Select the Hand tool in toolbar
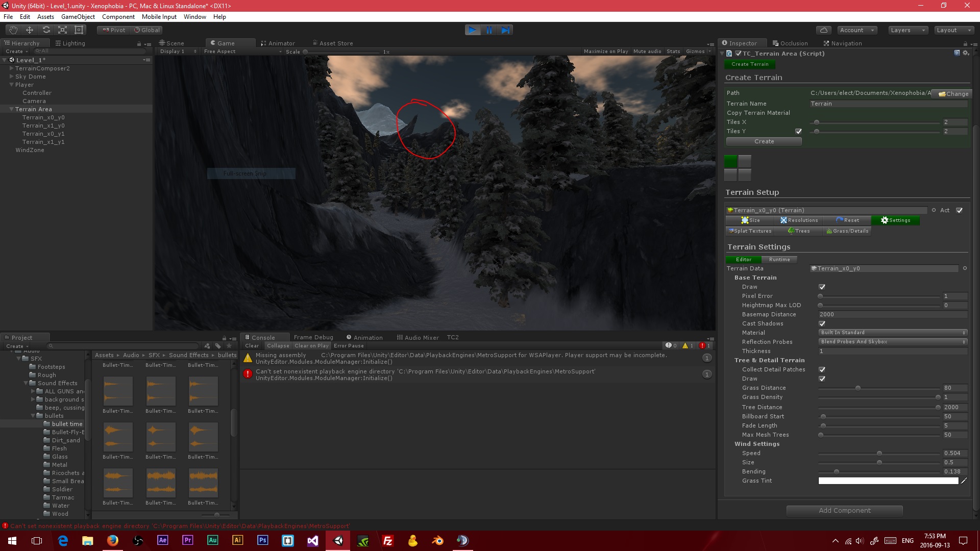The image size is (980, 551). point(13,30)
